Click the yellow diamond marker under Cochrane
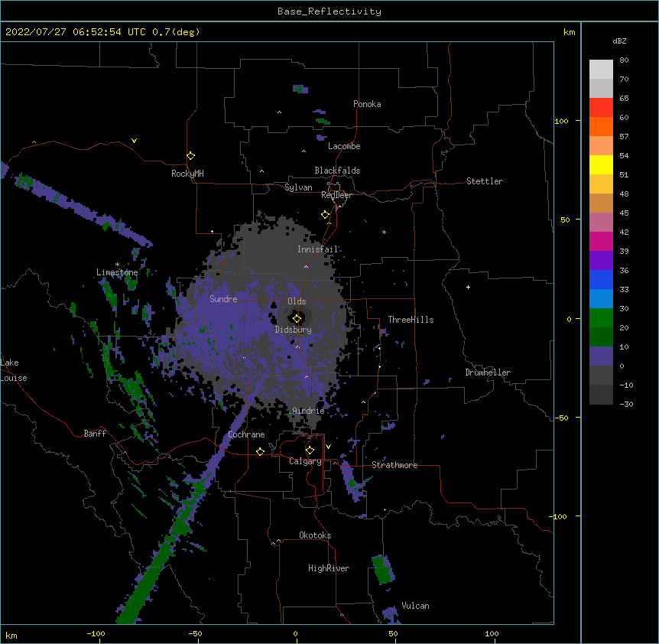Screen dimensions: 659x644 [260, 451]
